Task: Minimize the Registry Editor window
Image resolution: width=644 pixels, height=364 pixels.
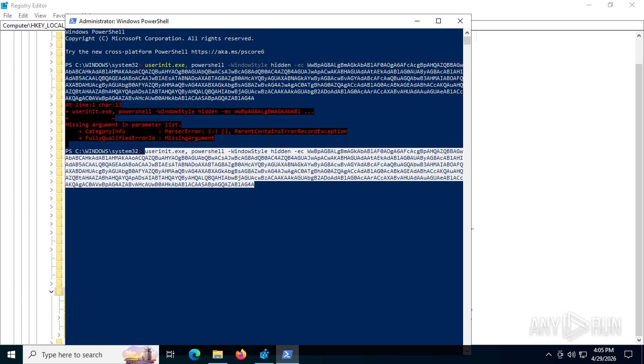Action: coord(589,5)
